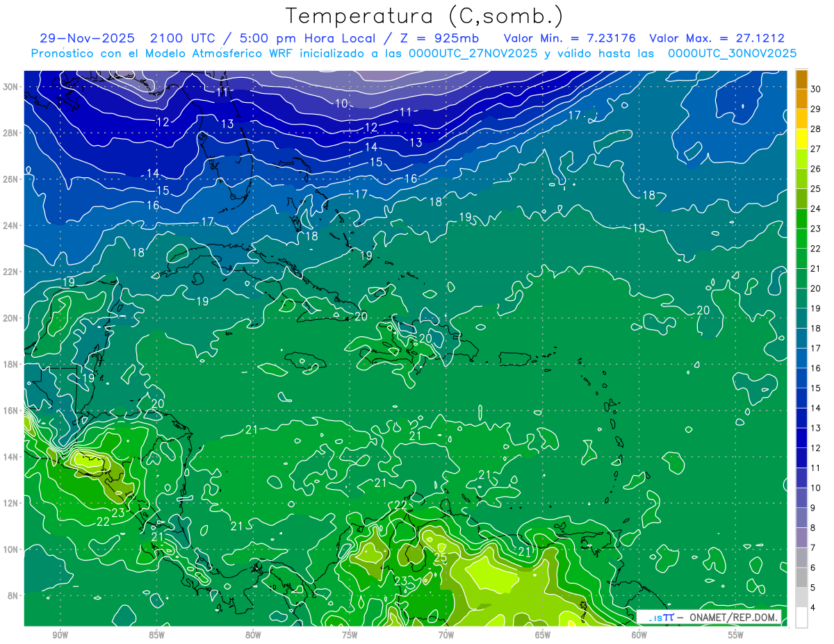This screenshot has width=834, height=644.
Task: Click the 90W longitude axis label
Action: coord(60,635)
